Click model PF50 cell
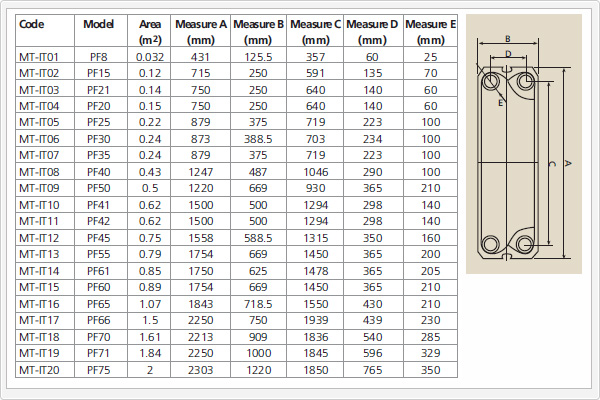The width and height of the screenshot is (600, 400). tap(99, 188)
